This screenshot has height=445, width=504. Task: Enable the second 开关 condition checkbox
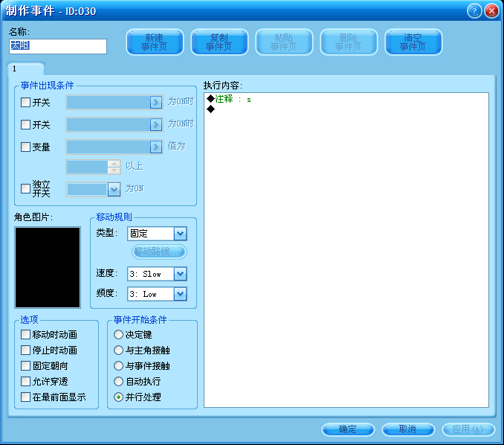tap(25, 124)
